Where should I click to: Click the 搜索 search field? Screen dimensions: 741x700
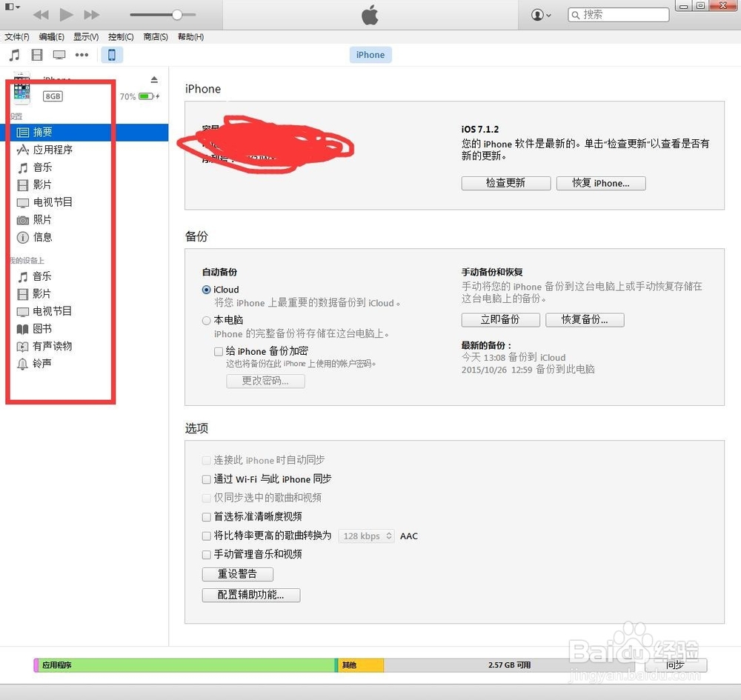618,15
